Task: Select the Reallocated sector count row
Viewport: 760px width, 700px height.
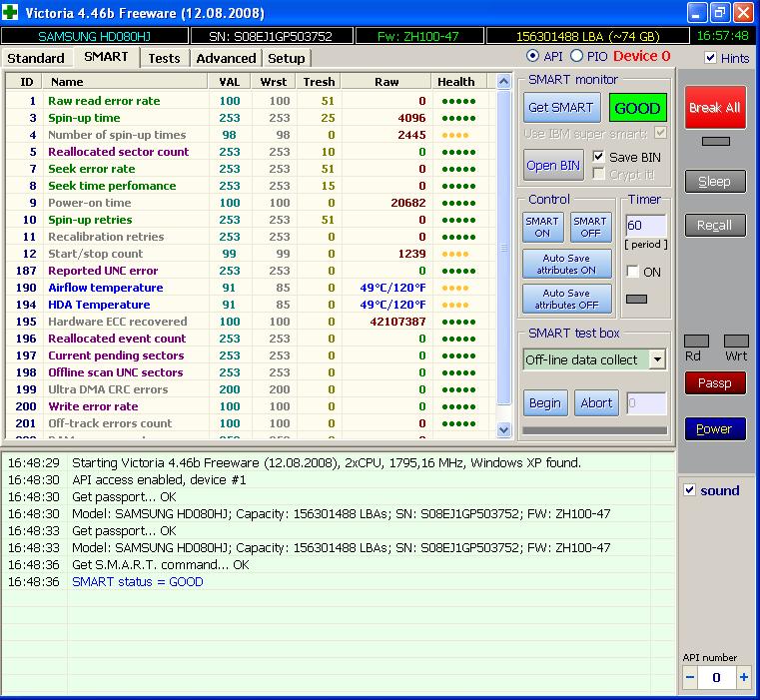Action: pos(250,152)
